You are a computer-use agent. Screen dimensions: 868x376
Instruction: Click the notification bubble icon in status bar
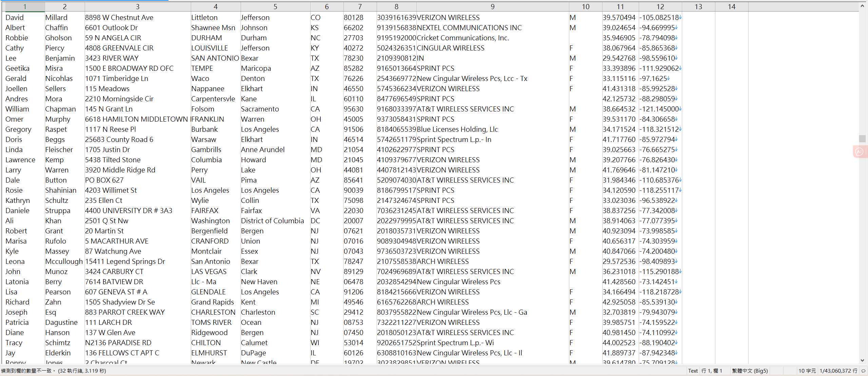pyautogui.click(x=863, y=371)
